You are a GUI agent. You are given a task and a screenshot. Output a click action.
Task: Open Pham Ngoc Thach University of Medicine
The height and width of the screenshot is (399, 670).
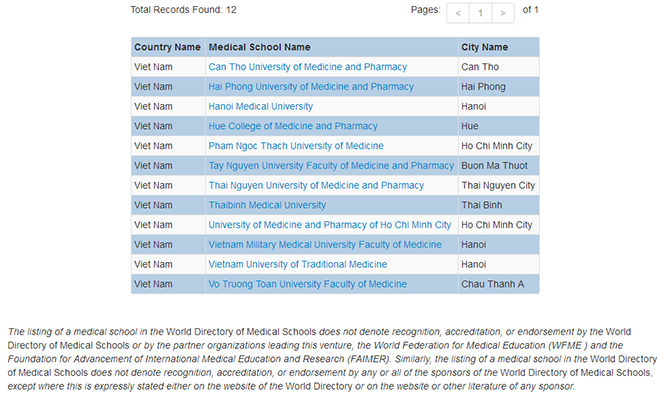[x=296, y=146]
